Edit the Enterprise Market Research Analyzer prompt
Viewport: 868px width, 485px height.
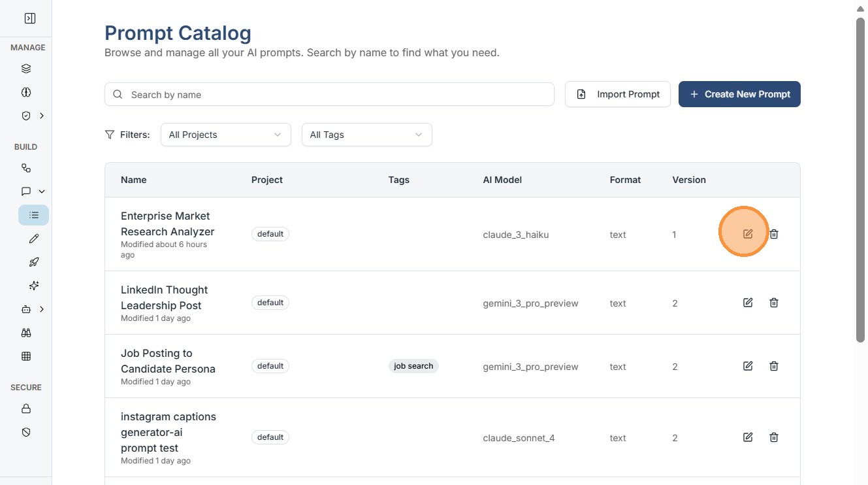point(748,234)
